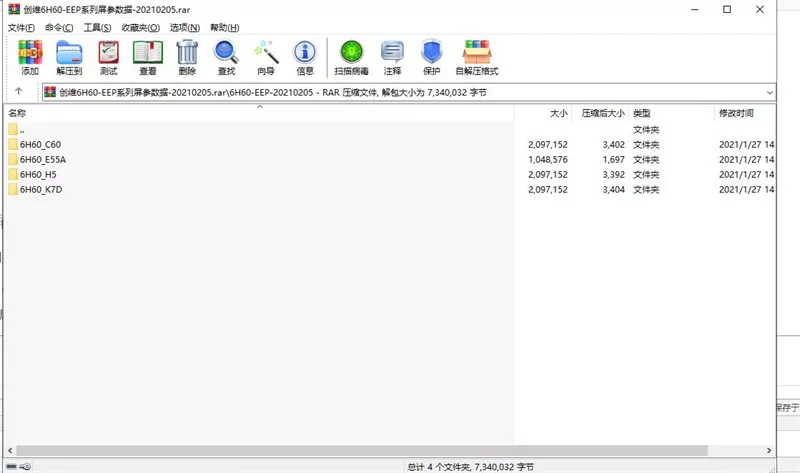Screen dimensions: 800x473
Task: Click the key icon in status bar
Action: [x=25, y=466]
